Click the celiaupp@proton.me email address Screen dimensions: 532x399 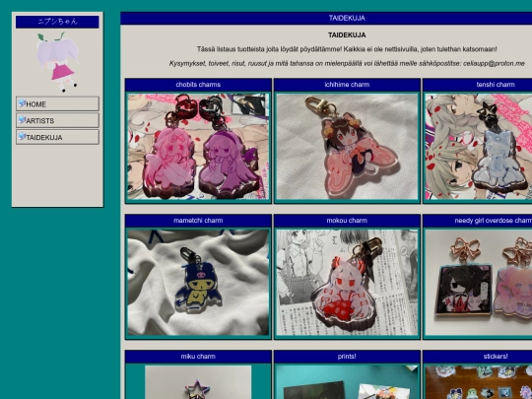coord(494,63)
